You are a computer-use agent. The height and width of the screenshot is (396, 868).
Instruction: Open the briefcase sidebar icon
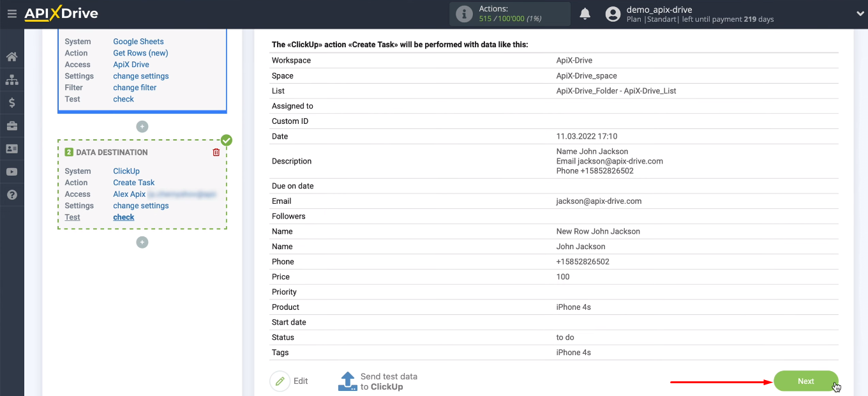point(11,126)
